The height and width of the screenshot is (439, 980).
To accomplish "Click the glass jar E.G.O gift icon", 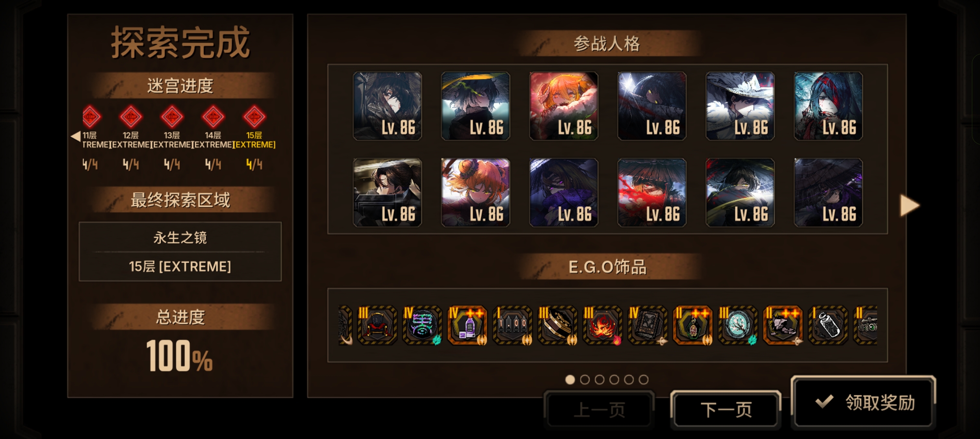I will (x=828, y=325).
